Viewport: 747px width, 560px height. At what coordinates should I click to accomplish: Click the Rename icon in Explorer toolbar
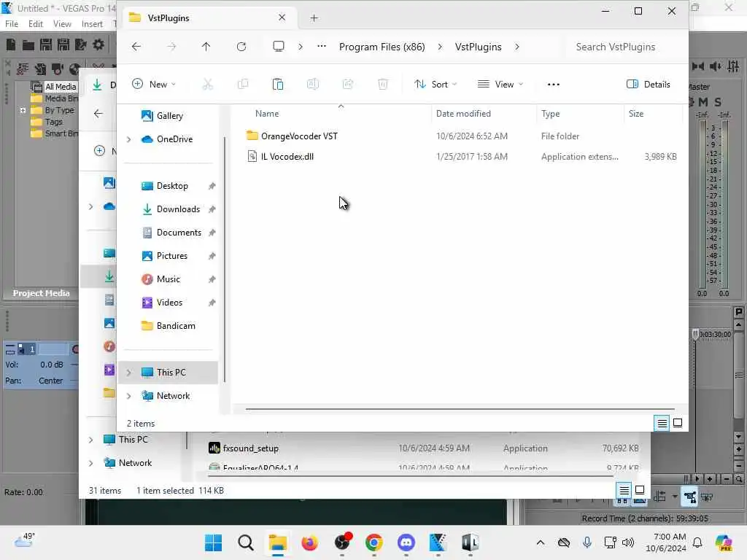(312, 85)
